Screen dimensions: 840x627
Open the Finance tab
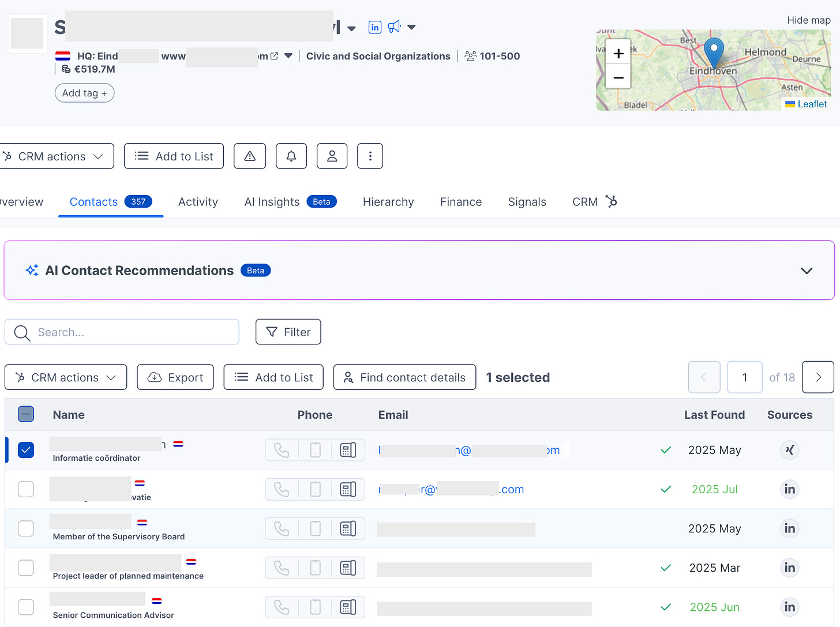[x=461, y=202]
